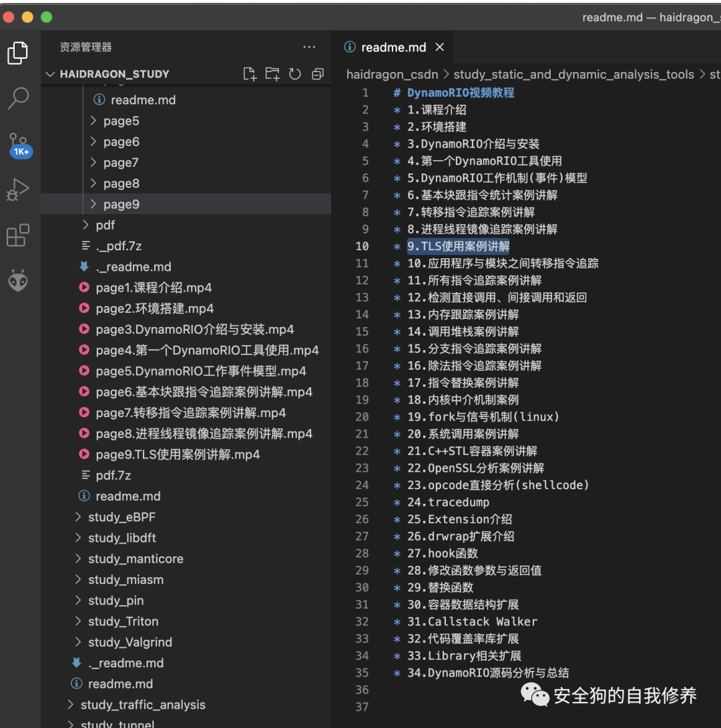Image resolution: width=721 pixels, height=728 pixels.
Task: Open ._pdf.7z file in tree
Action: (x=186, y=246)
